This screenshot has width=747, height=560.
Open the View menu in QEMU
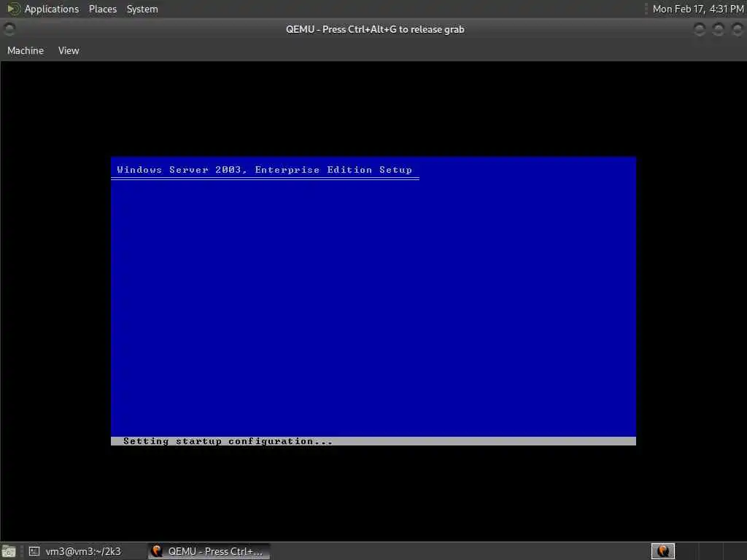pos(69,50)
